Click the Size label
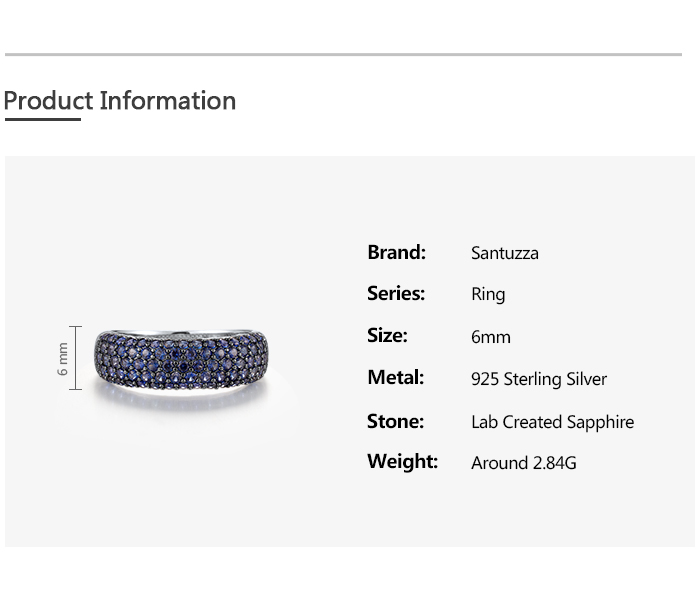The height and width of the screenshot is (607, 700). point(387,335)
